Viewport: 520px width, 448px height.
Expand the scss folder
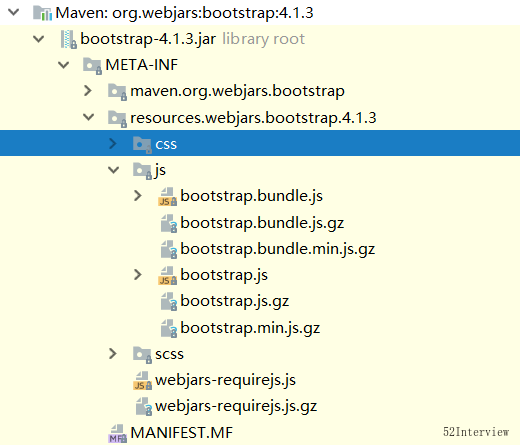pos(113,354)
